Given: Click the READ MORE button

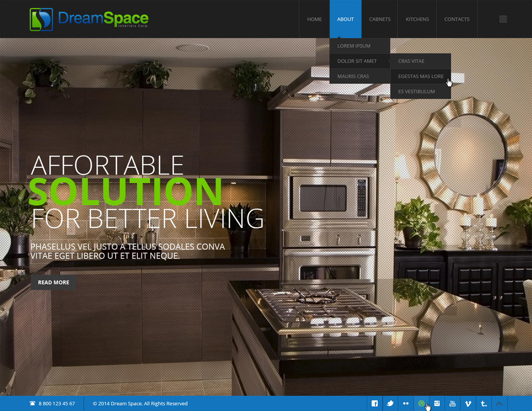Looking at the screenshot, I should coord(53,282).
